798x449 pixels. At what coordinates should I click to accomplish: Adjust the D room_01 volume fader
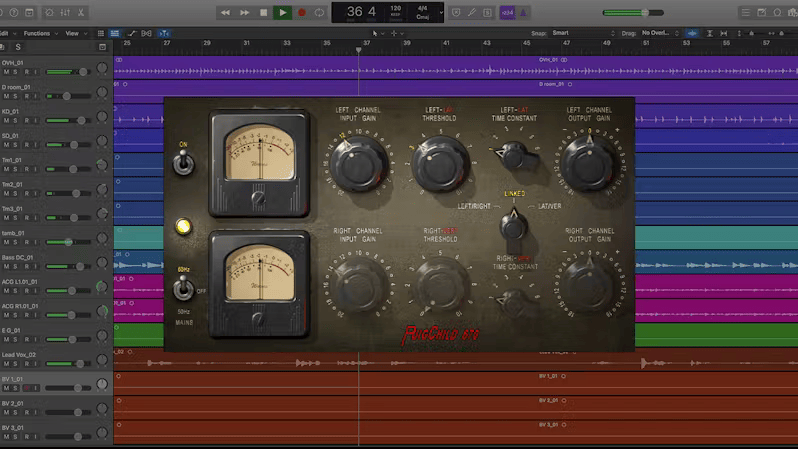pyautogui.click(x=68, y=96)
